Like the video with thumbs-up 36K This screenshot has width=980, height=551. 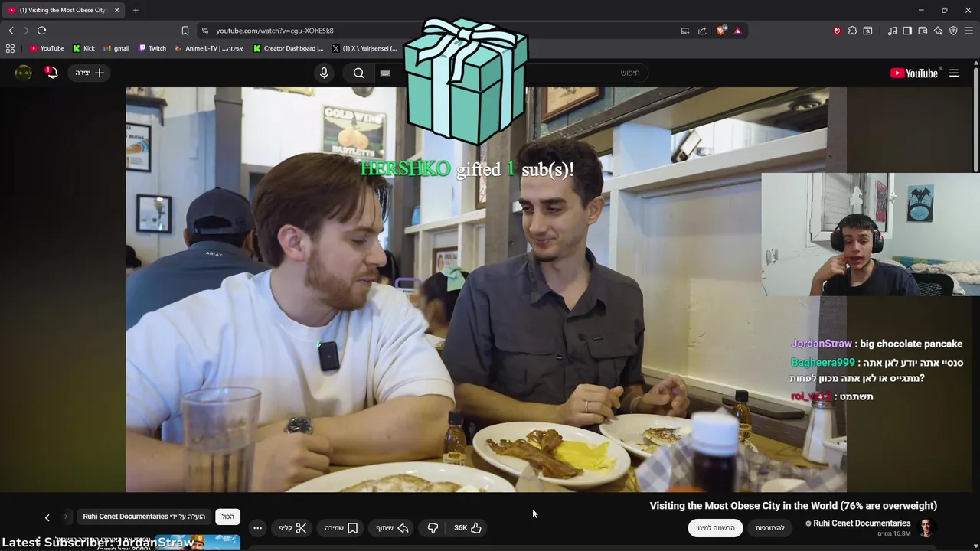pos(468,528)
